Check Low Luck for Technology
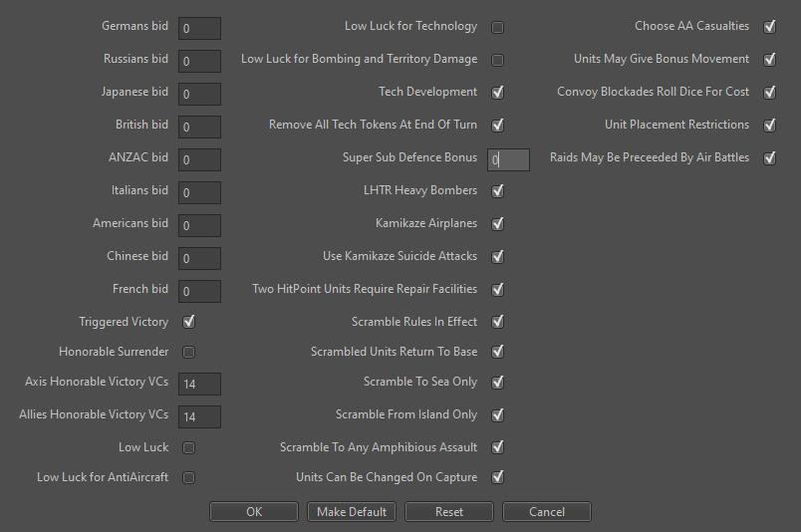This screenshot has width=801, height=532. 498,27
